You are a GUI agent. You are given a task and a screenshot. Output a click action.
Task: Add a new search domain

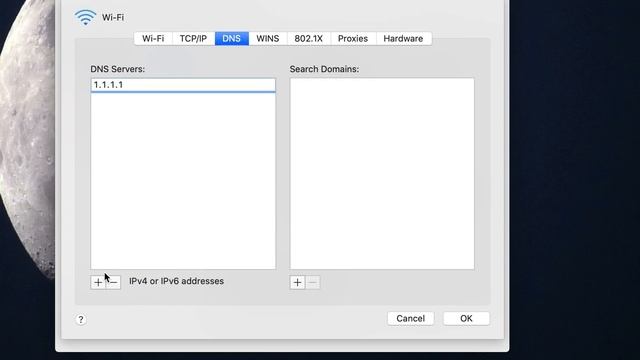297,282
